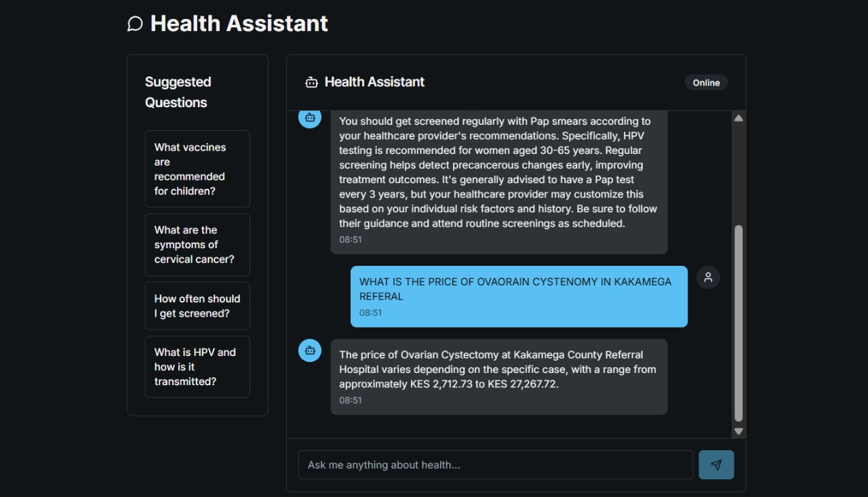Click the scrollbar down arrow in chat
Viewport: 868px width, 497px height.
point(738,431)
